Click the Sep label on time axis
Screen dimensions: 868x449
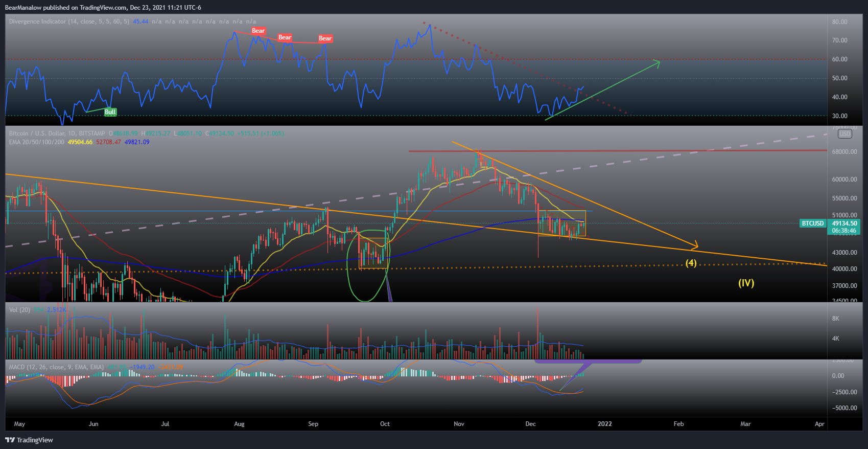coord(313,424)
